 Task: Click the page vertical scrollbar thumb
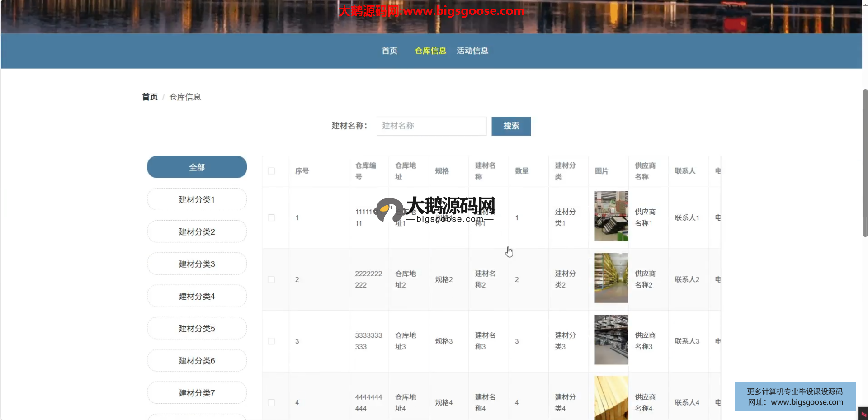click(865, 163)
